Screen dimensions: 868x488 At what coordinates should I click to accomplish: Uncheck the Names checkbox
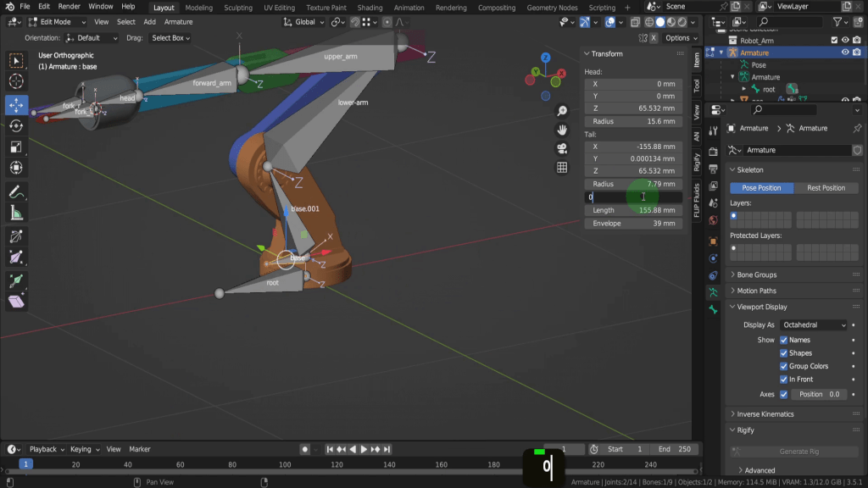783,340
